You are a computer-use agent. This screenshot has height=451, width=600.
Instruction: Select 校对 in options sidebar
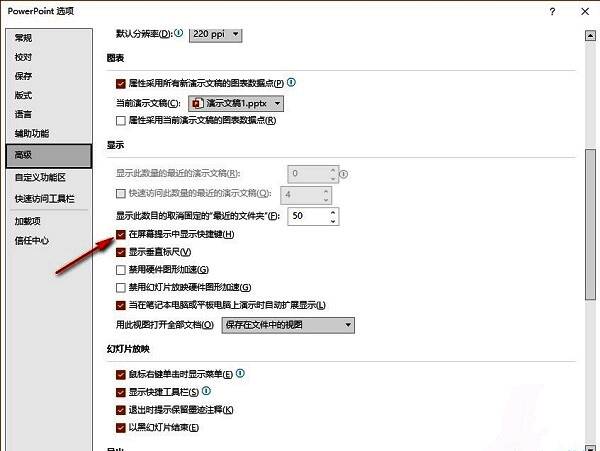49,57
